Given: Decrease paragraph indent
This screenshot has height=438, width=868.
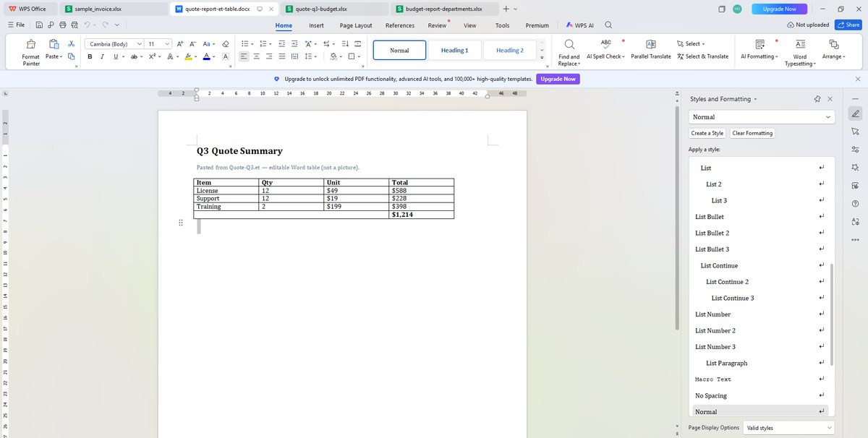Looking at the screenshot, I should 282,43.
